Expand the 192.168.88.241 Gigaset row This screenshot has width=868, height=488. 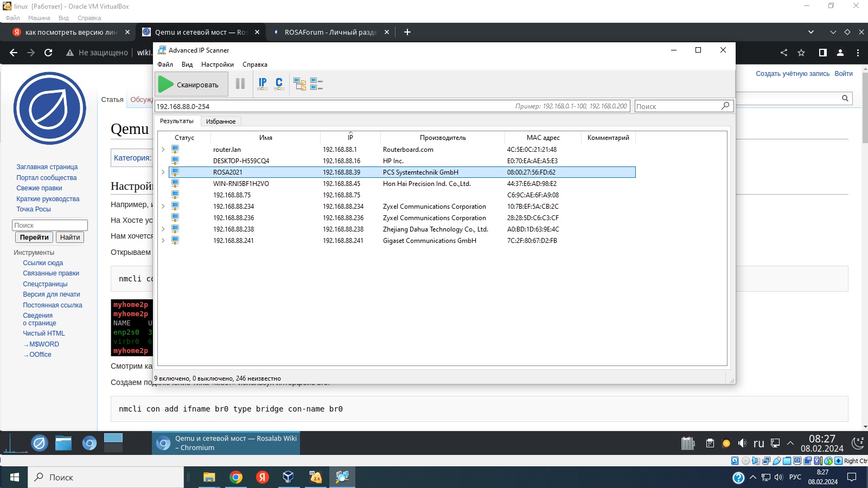(x=163, y=241)
